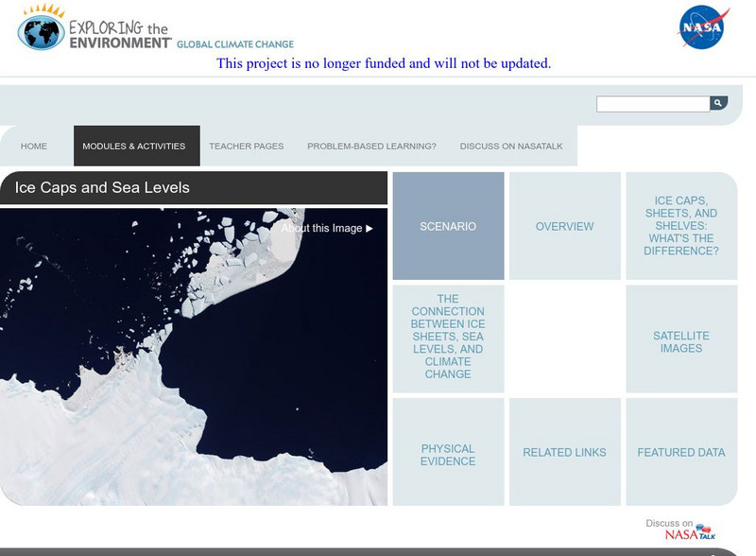Click DISCUSS ON NASATALK link
756x556 pixels.
click(511, 146)
